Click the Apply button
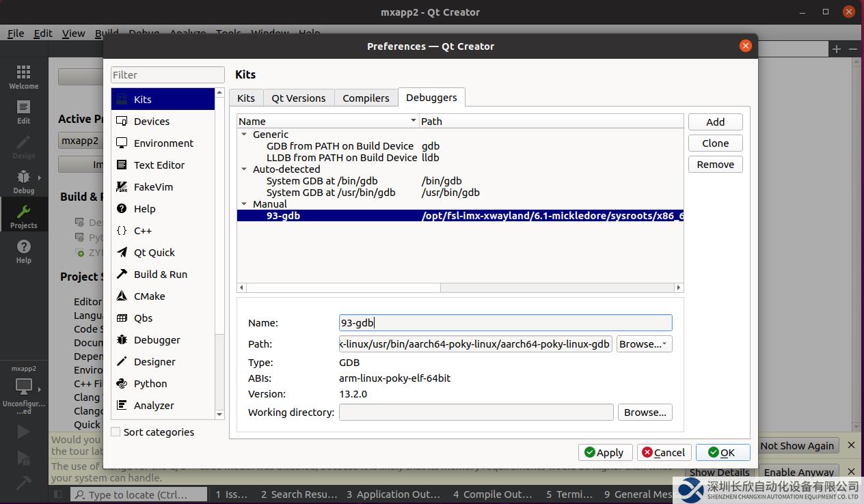The image size is (864, 504). click(605, 452)
